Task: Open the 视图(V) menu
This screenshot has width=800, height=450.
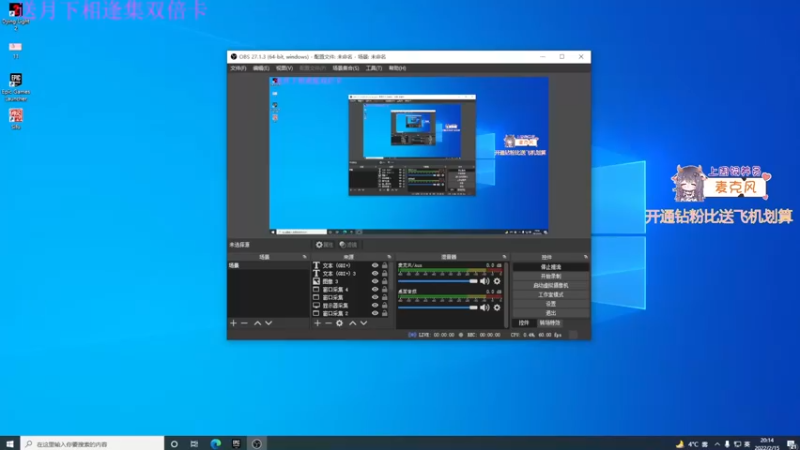Action: click(284, 68)
